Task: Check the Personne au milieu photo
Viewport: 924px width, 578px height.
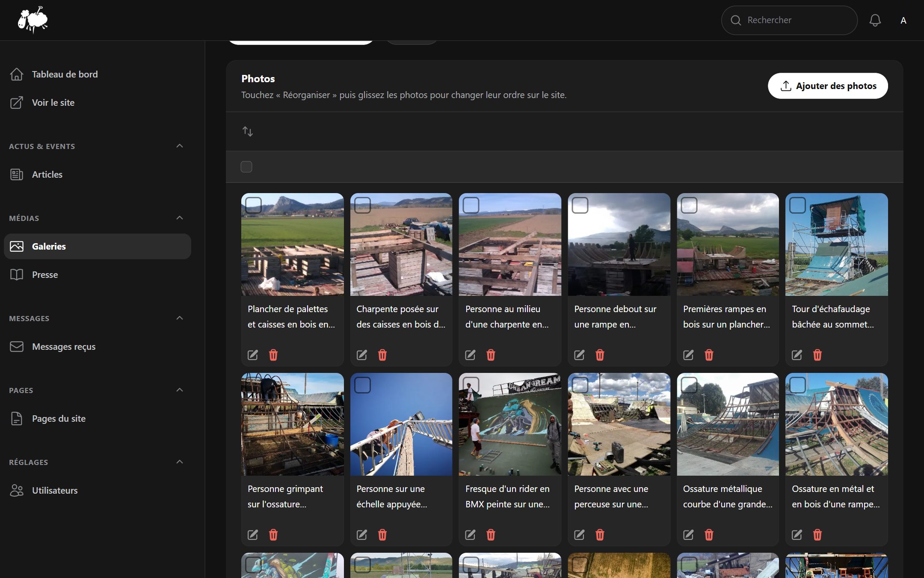Action: [x=471, y=205]
